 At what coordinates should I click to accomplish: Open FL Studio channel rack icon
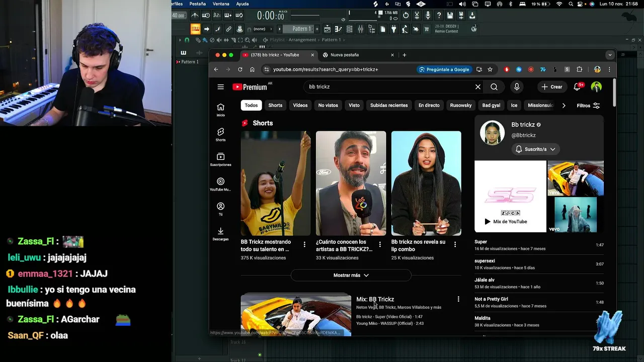click(x=349, y=29)
